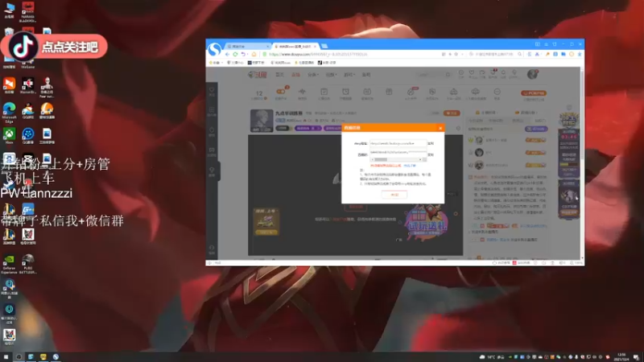The image size is (644, 362).
Task: Copy the stream key in the dialog
Action: click(x=431, y=154)
